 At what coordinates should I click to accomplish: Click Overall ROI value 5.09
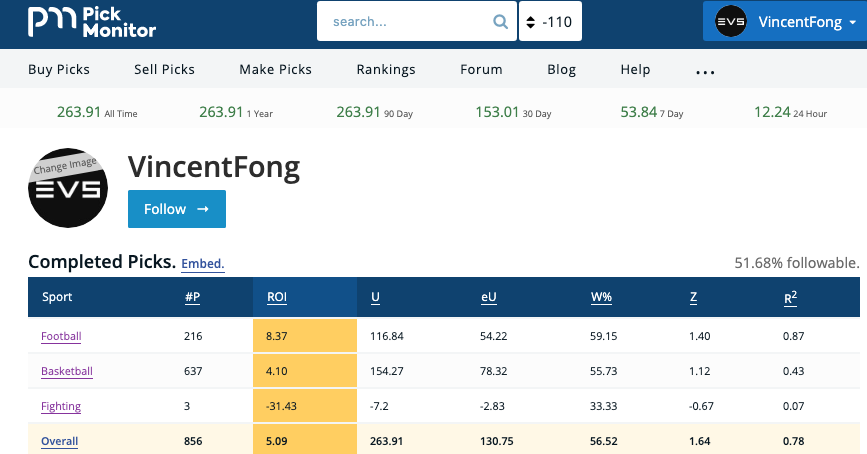276,441
